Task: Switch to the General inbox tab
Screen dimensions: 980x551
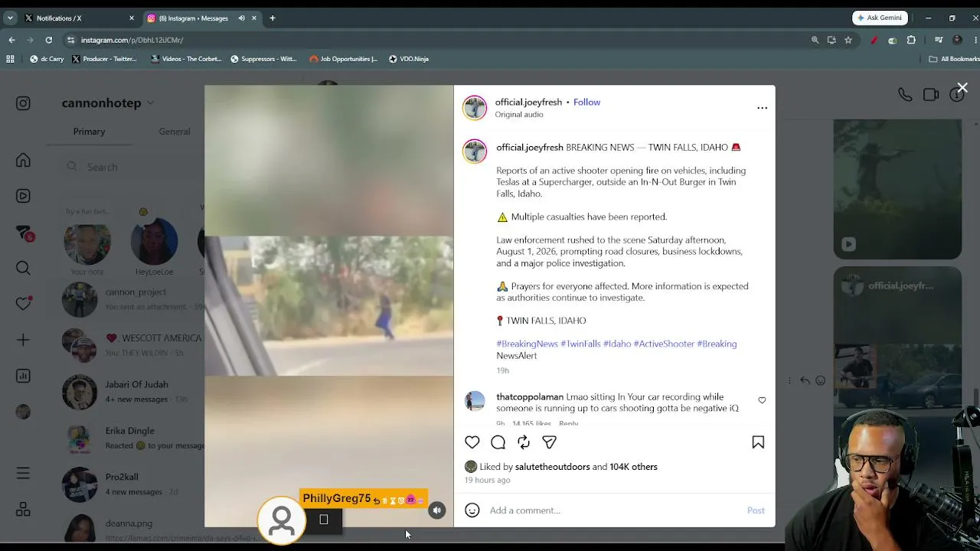Action: click(x=175, y=132)
